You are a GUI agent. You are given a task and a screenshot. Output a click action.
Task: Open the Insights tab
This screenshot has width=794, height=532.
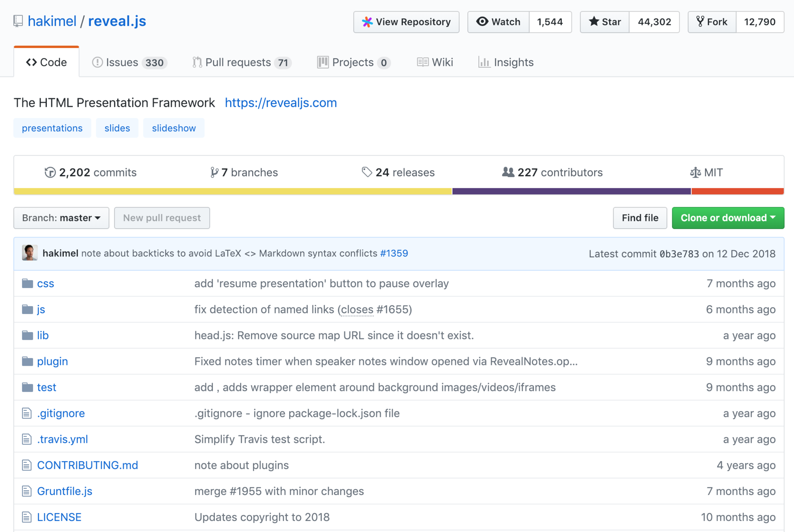pos(506,62)
